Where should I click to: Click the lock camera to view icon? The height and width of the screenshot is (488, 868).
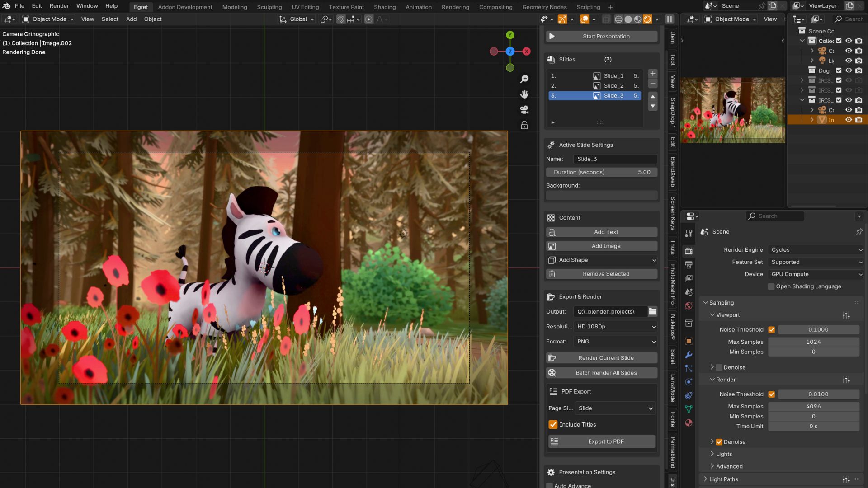point(524,125)
